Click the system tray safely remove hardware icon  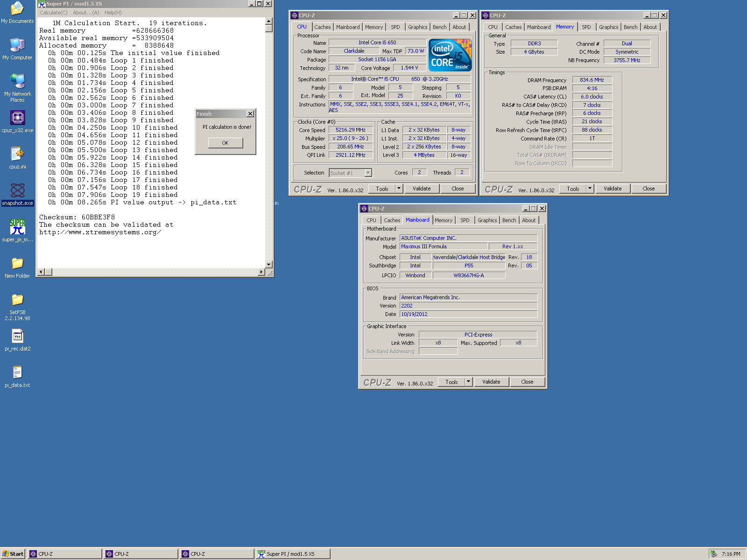tap(713, 554)
